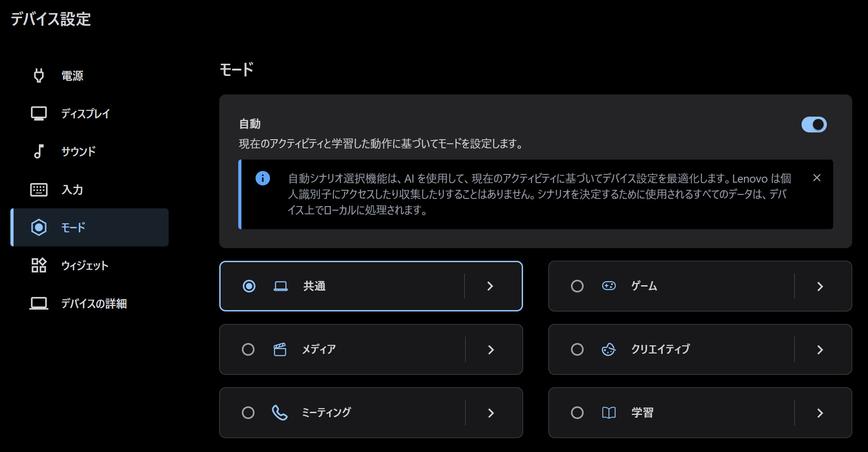
Task: Click the meeting phone icon
Action: point(280,413)
